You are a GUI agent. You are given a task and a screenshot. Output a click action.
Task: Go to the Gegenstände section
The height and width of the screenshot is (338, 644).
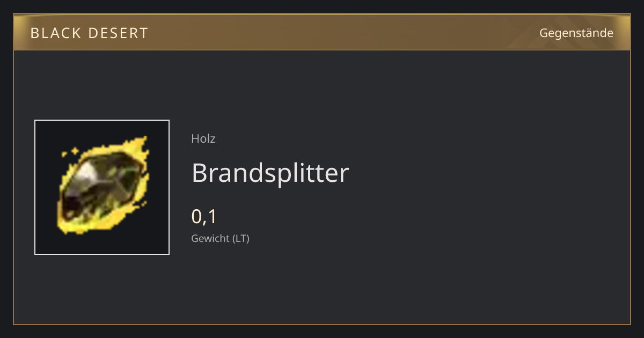(x=576, y=33)
